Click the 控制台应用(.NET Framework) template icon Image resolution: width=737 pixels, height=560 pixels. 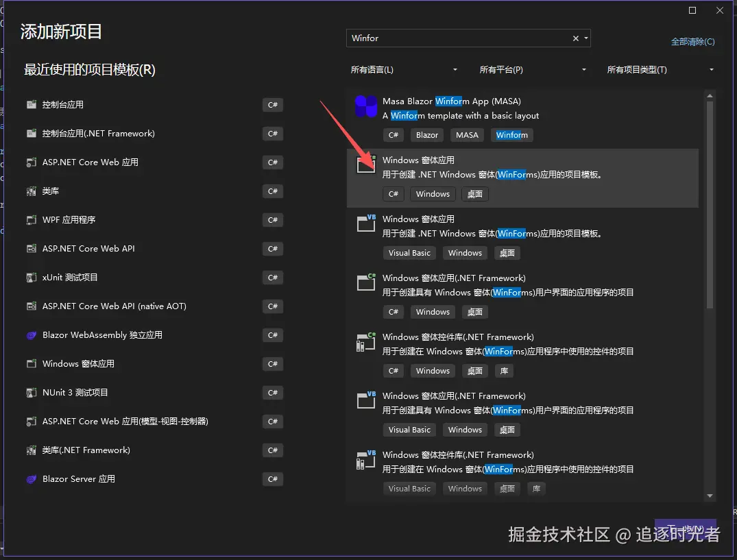pyautogui.click(x=32, y=134)
